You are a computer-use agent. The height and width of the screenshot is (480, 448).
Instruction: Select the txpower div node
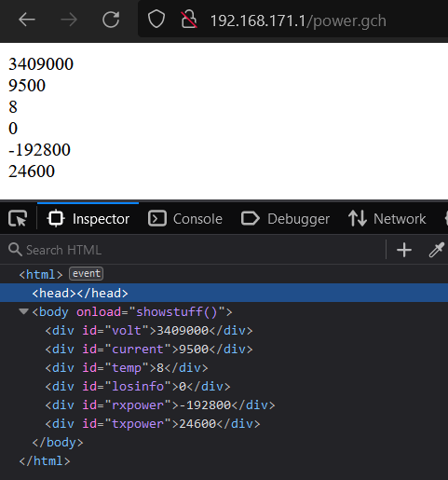(153, 424)
